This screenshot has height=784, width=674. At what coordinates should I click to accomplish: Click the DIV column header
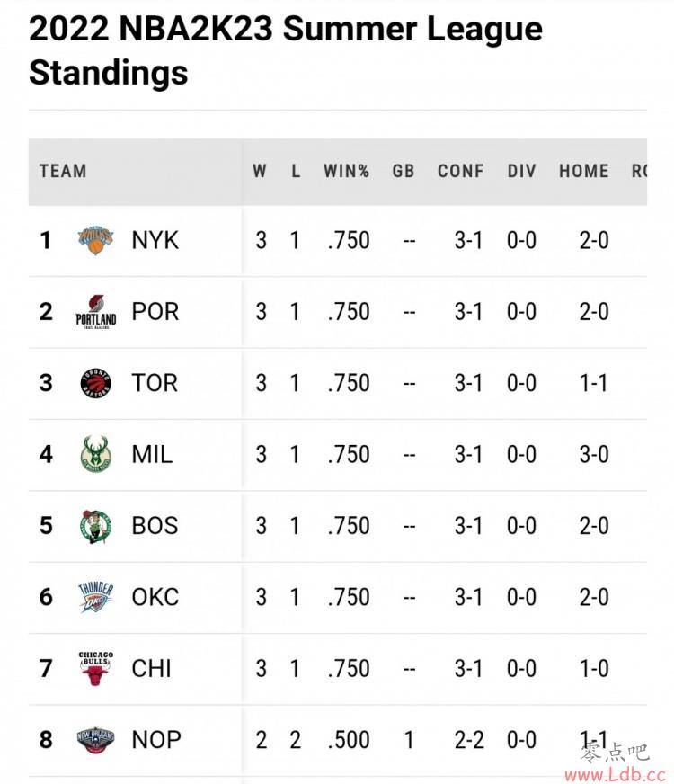point(521,171)
